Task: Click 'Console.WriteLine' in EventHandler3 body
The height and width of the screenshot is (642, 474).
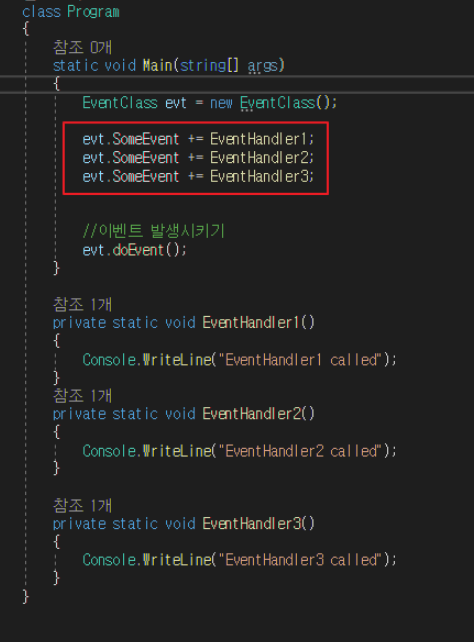Action: pyautogui.click(x=147, y=560)
